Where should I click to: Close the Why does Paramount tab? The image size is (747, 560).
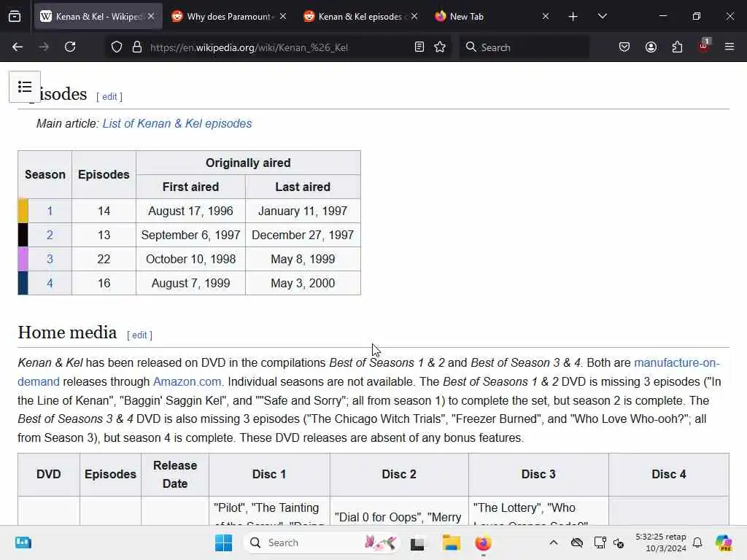(283, 17)
